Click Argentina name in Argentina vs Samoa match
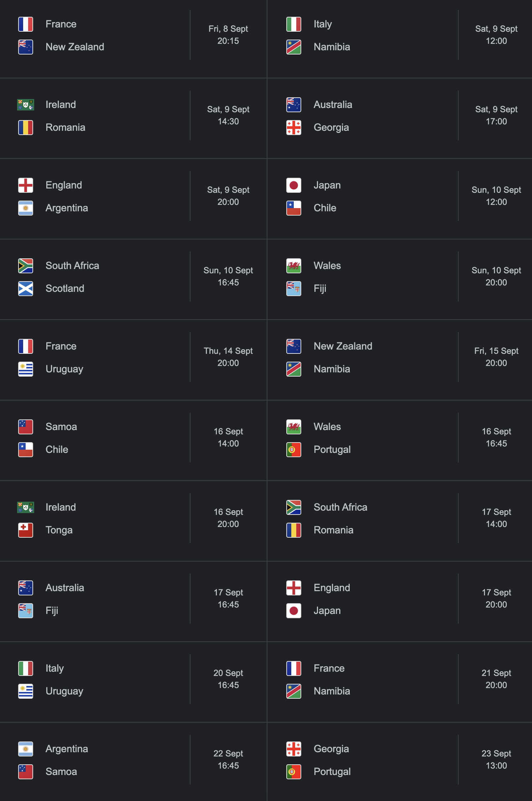The image size is (532, 801). click(x=67, y=749)
